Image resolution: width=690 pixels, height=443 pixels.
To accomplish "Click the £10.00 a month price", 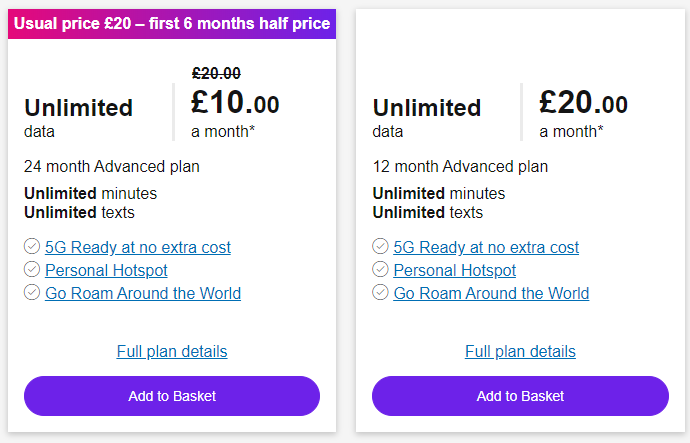I will [235, 112].
